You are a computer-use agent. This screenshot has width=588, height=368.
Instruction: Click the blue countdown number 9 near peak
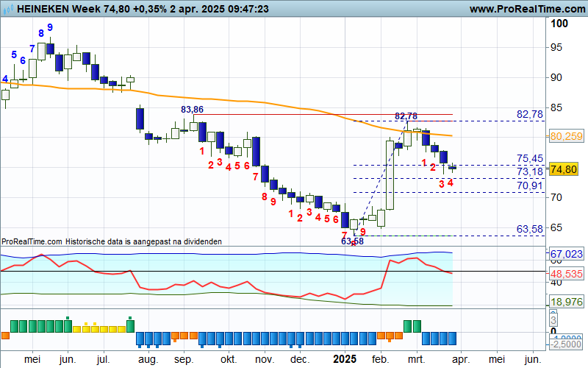[x=50, y=27]
